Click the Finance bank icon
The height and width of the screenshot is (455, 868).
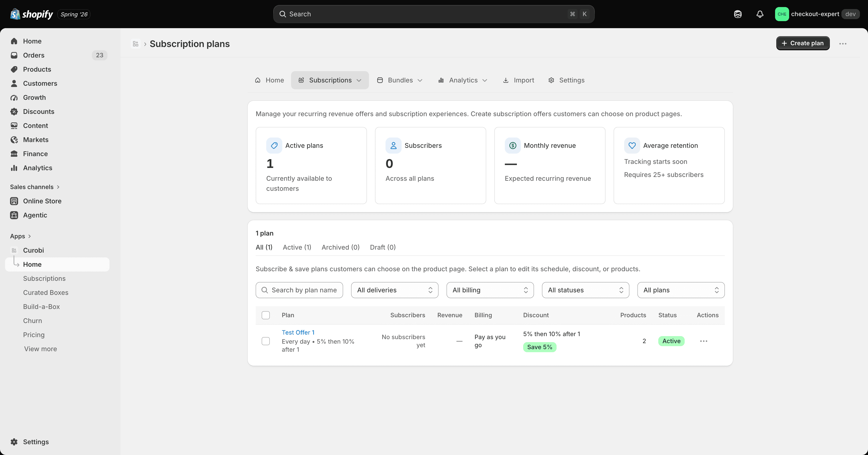(x=14, y=154)
